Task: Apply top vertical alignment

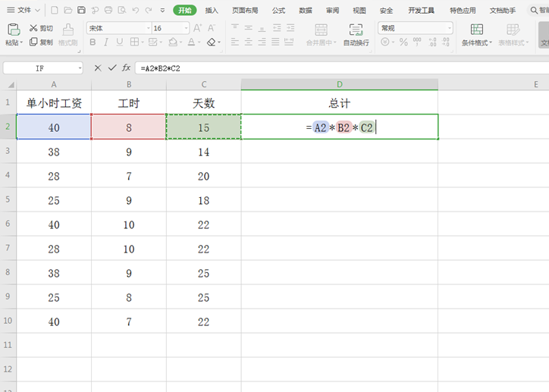Action: [235, 27]
